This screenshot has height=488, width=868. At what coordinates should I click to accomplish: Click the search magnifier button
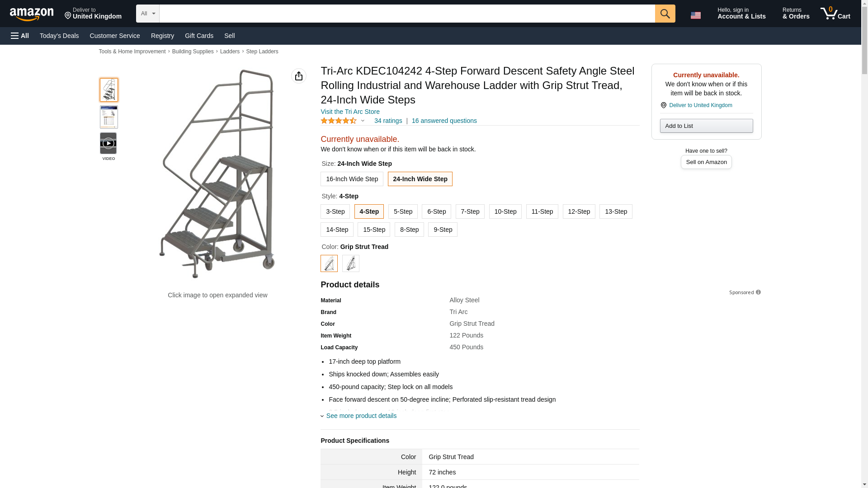[665, 14]
